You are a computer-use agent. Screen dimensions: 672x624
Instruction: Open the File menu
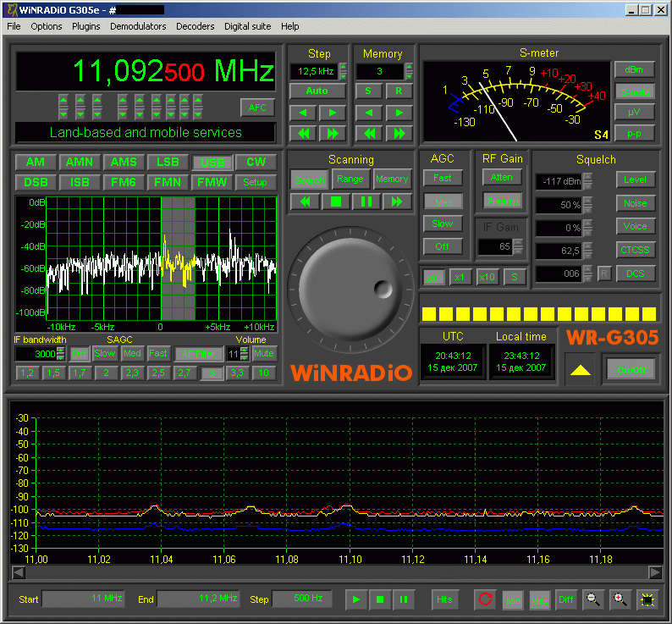pos(14,26)
